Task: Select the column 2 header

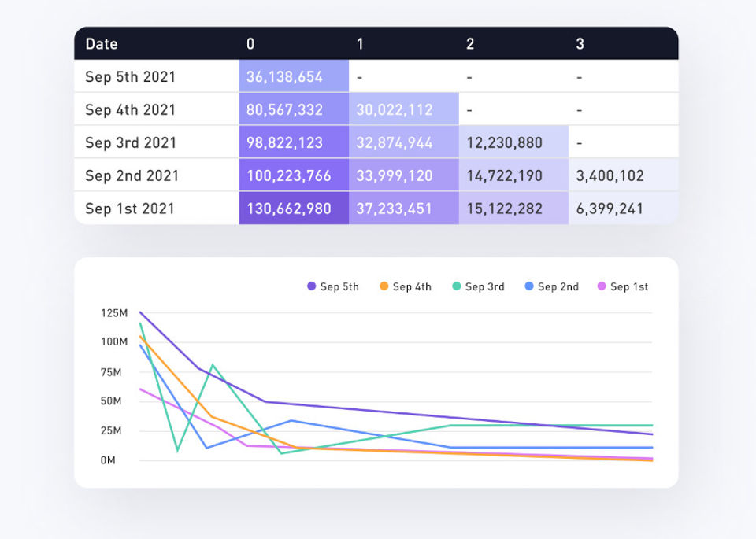Action: (x=470, y=44)
